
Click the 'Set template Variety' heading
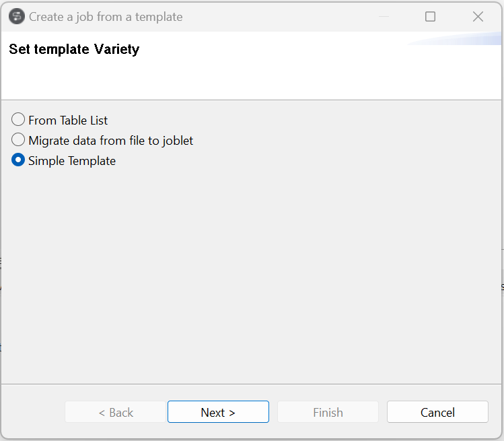point(74,49)
